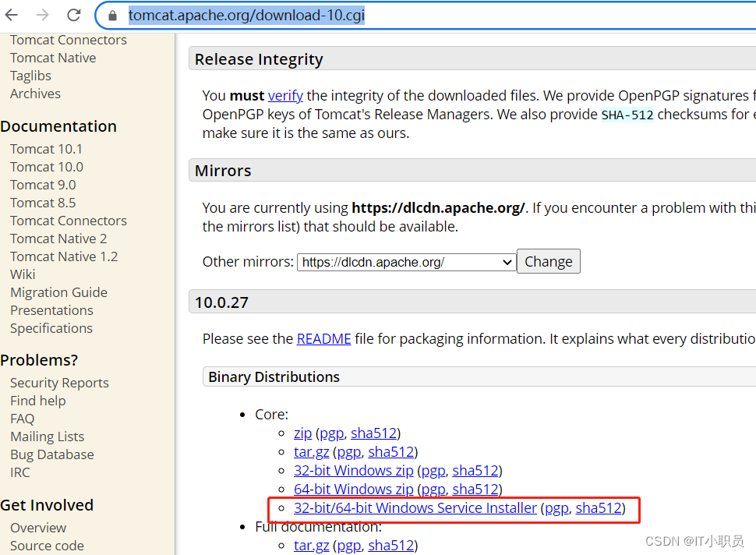756x555 pixels.
Task: Click the Problems? sidebar heading
Action: coord(39,360)
